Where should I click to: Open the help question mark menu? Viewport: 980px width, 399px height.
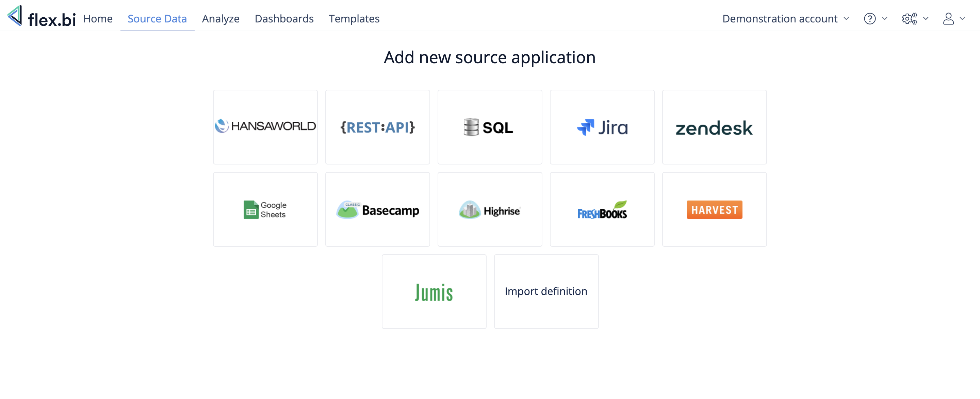(875, 19)
